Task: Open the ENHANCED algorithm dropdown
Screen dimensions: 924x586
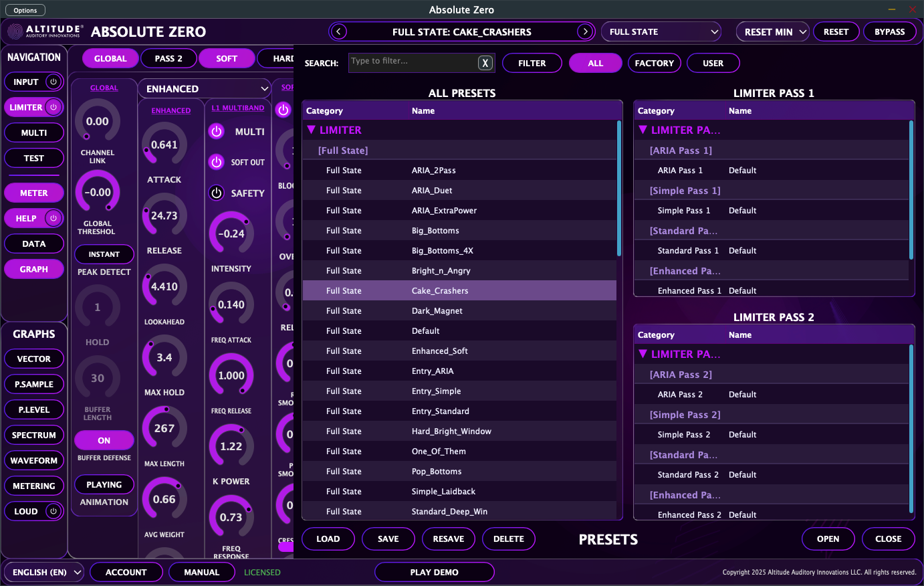Action: (204, 88)
